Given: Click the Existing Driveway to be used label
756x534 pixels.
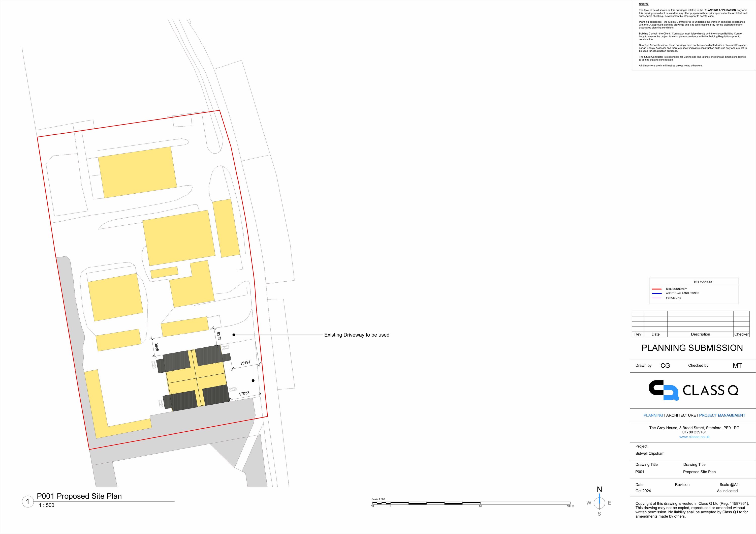Looking at the screenshot, I should pyautogui.click(x=357, y=335).
